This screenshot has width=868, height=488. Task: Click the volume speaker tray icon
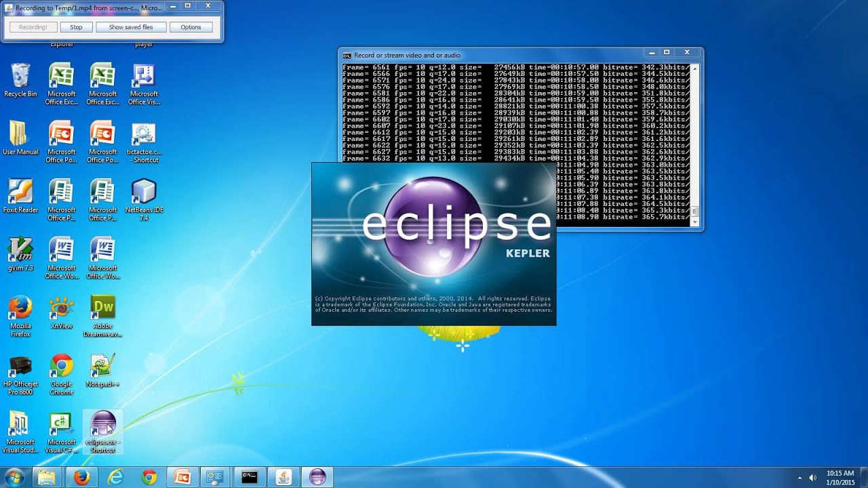(813, 478)
